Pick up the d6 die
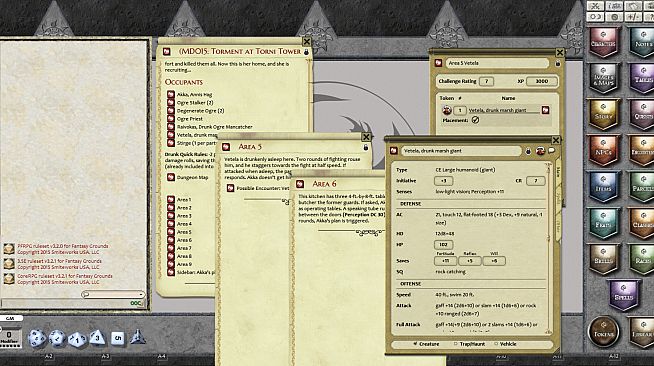This screenshot has width=654, height=366. (118, 338)
